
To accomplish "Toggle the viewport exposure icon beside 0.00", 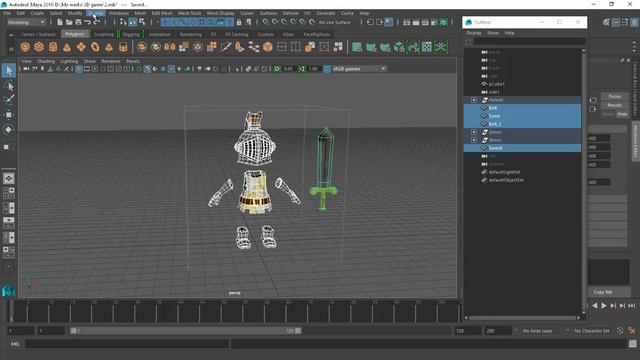I will coord(277,69).
